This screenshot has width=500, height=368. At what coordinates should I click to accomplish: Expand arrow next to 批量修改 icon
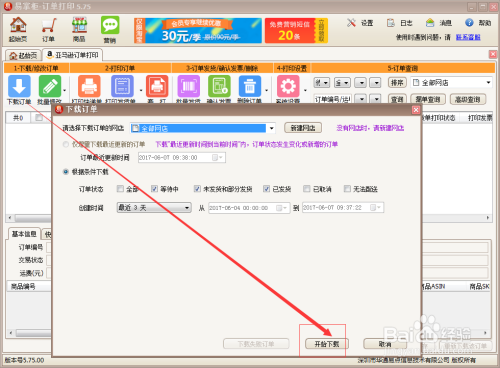tap(65, 90)
